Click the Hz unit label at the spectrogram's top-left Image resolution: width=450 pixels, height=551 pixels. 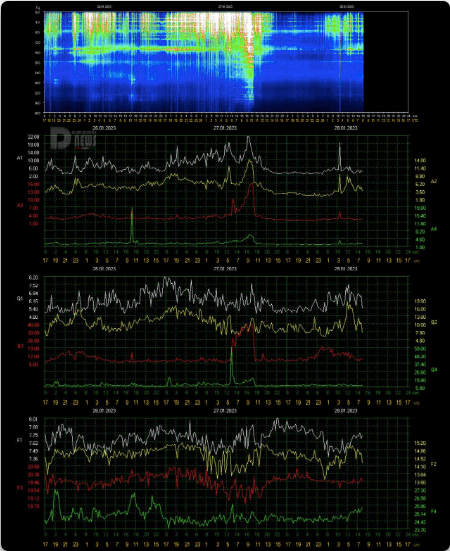pos(38,7)
